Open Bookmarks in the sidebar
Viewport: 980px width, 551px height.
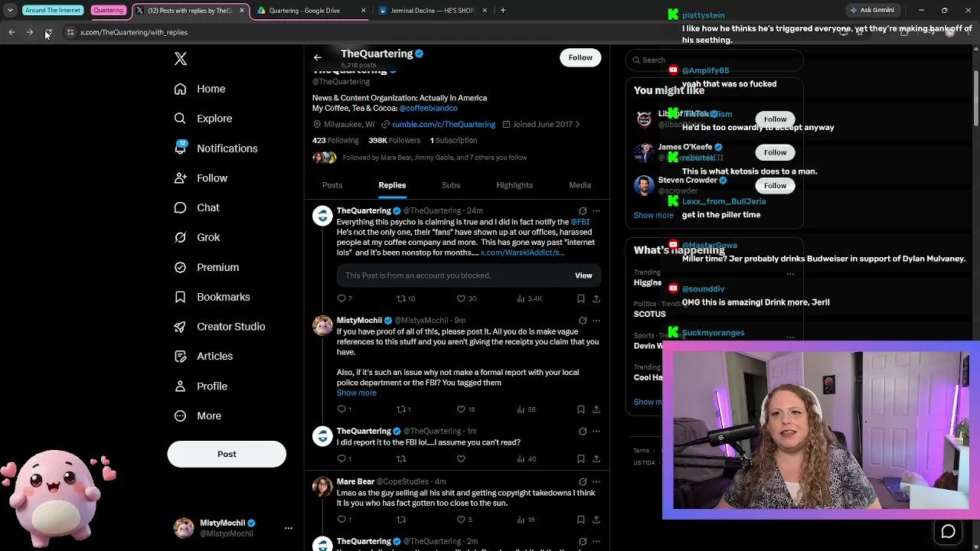tap(212, 297)
